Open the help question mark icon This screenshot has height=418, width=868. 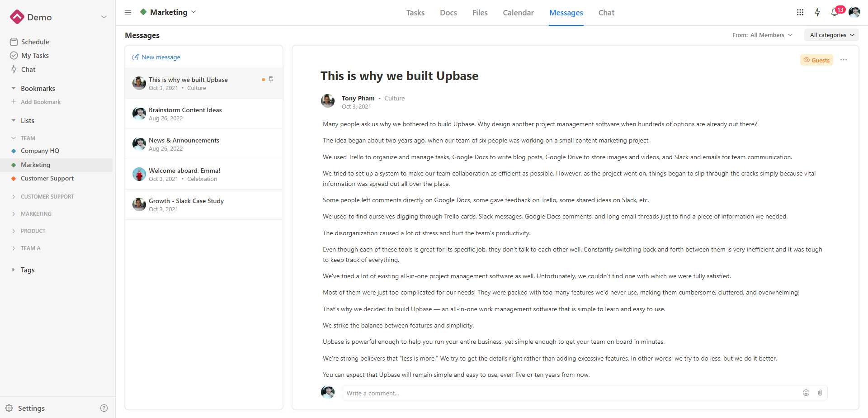coord(104,408)
